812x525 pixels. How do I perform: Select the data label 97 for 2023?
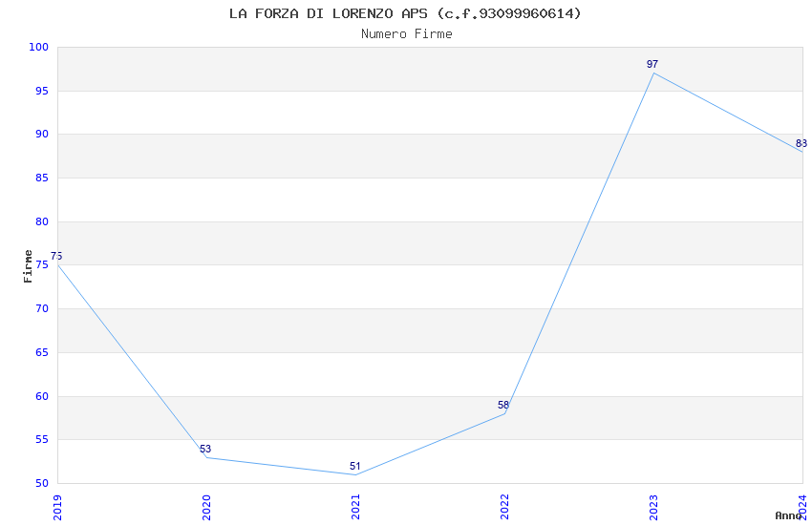click(x=652, y=64)
